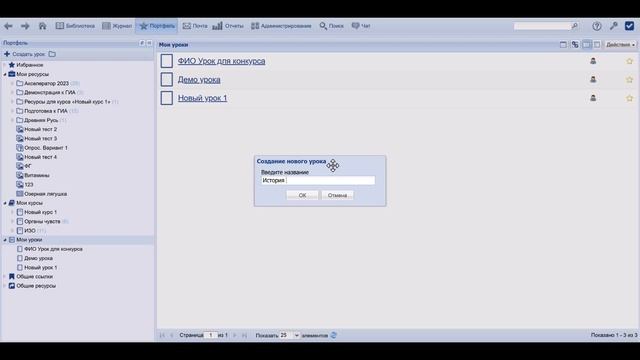This screenshot has width=640, height=360.
Task: Click the calendar view icon in Мои уроки header
Action: [563, 44]
